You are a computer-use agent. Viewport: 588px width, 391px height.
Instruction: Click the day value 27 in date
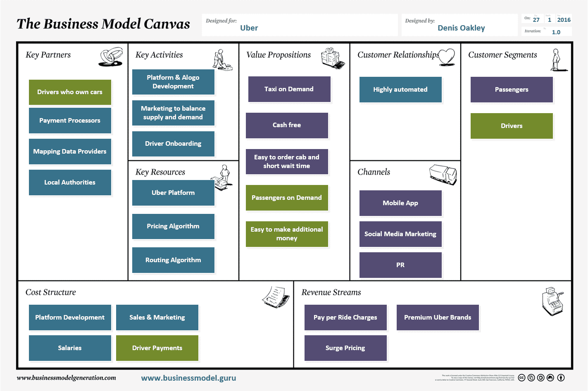click(x=536, y=20)
